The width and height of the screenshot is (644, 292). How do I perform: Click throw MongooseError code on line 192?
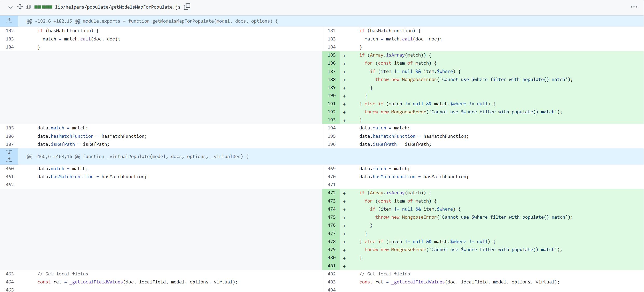[x=463, y=112]
